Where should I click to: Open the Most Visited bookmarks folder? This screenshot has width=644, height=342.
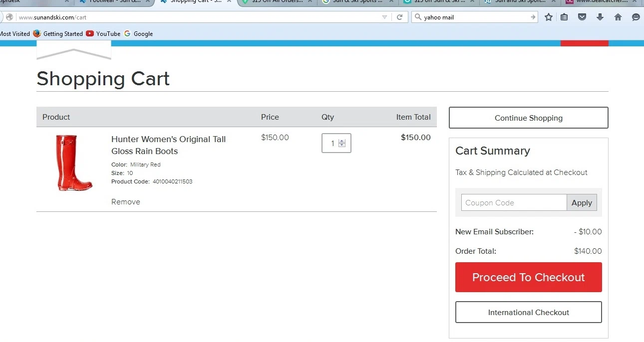[x=14, y=34]
